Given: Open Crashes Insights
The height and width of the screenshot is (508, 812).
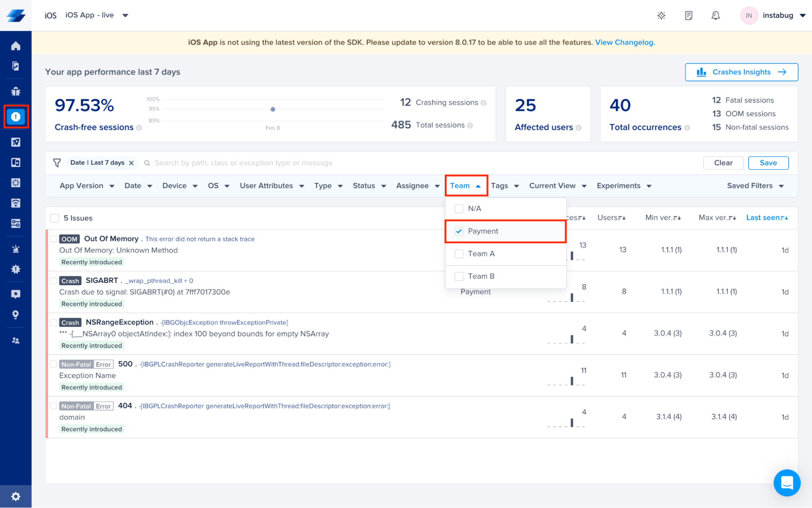Looking at the screenshot, I should [741, 72].
